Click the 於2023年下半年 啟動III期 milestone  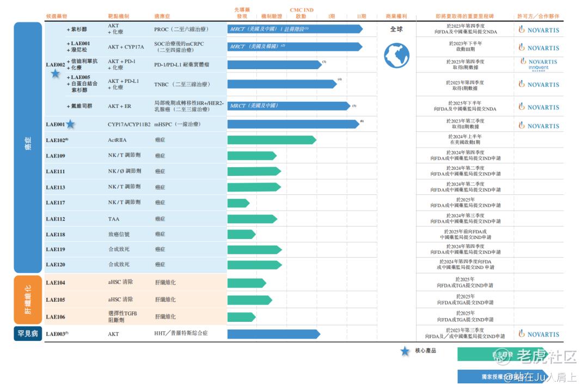pos(465,46)
